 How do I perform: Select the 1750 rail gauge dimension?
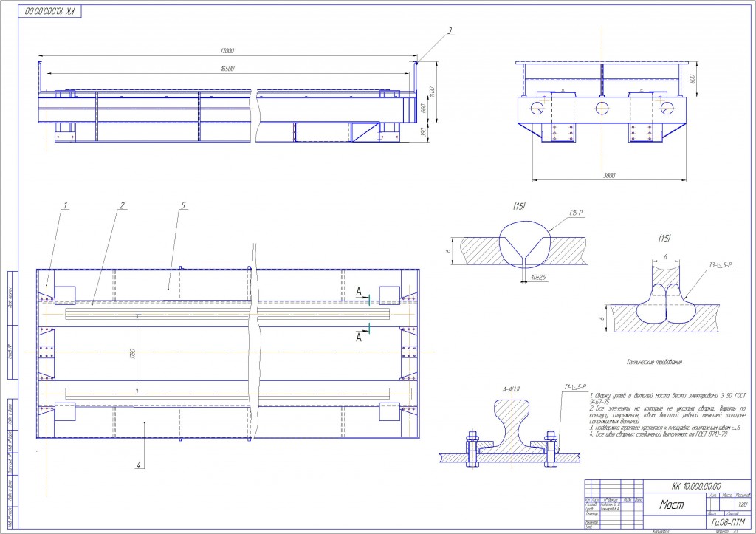coord(134,354)
